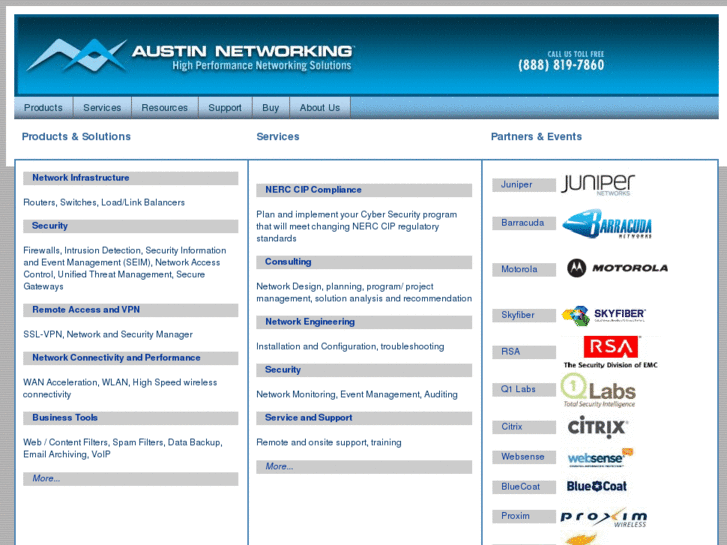The width and height of the screenshot is (727, 545).
Task: Click the RSA Security Division logo
Action: [x=610, y=352]
